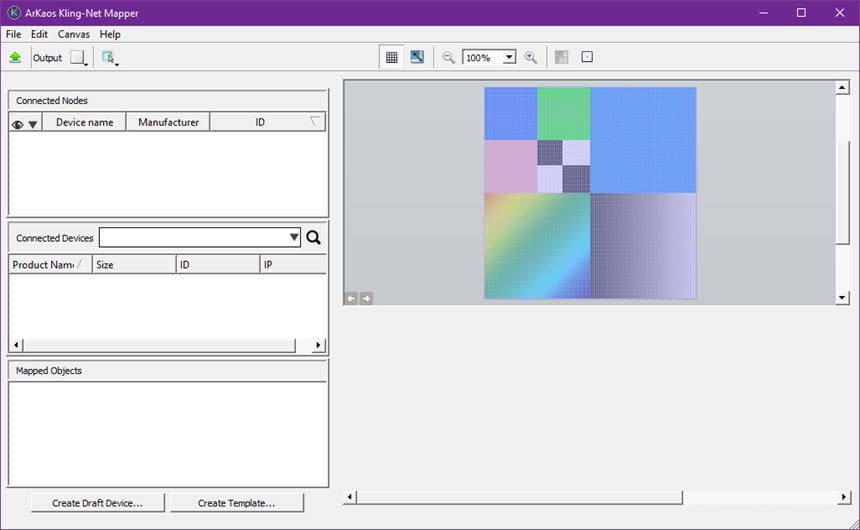This screenshot has height=530, width=860.
Task: Maximize the Kling-Net Mapper window
Action: pyautogui.click(x=801, y=13)
